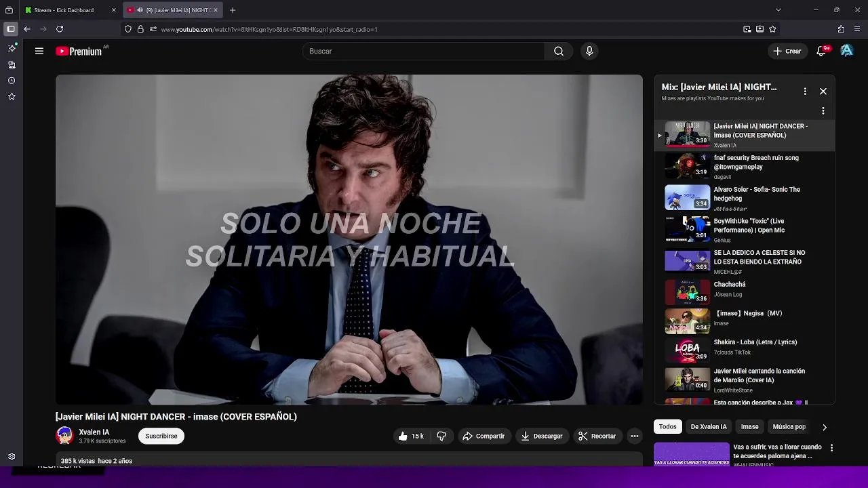Image resolution: width=868 pixels, height=488 pixels.
Task: Close the YouTube tab
Action: tap(216, 10)
